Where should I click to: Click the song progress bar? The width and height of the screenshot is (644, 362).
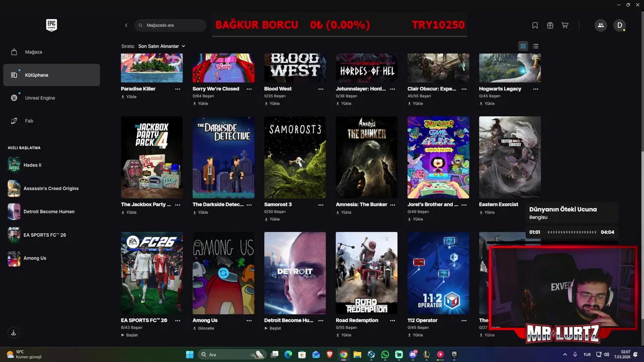(572, 232)
